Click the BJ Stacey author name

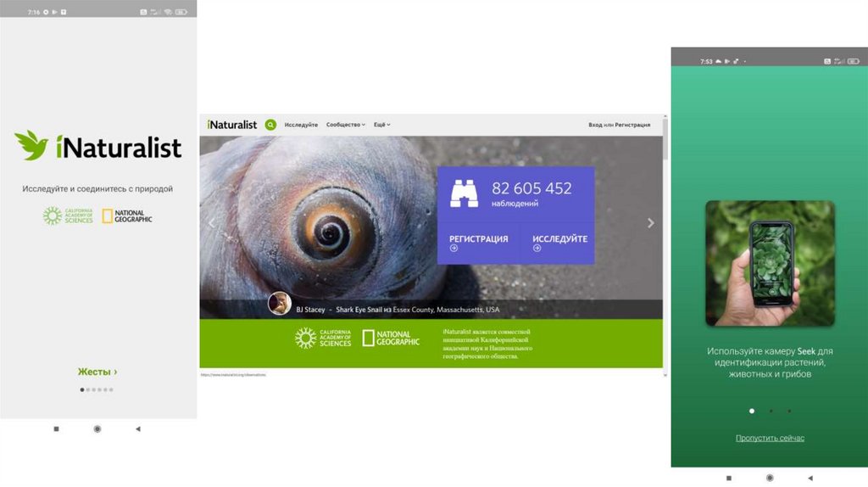point(310,310)
